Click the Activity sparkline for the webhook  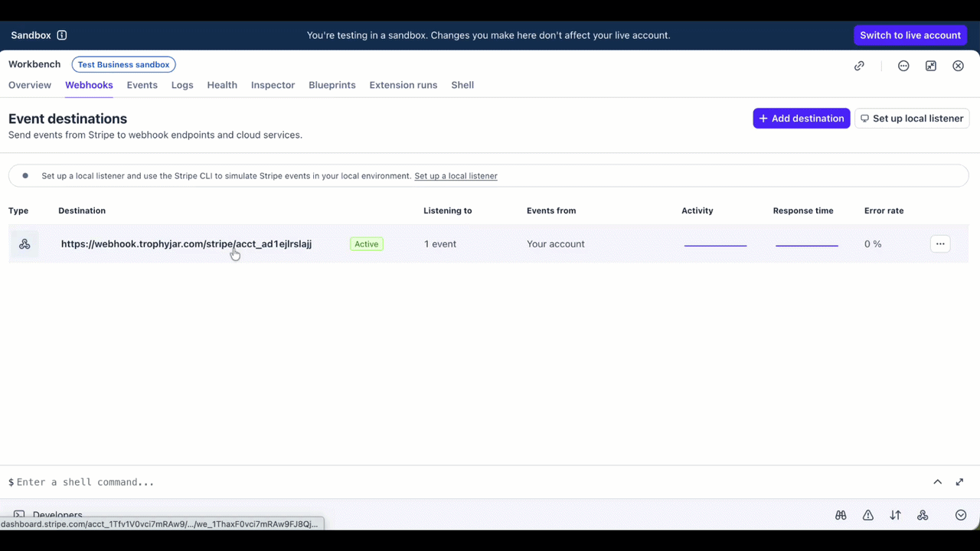point(715,245)
